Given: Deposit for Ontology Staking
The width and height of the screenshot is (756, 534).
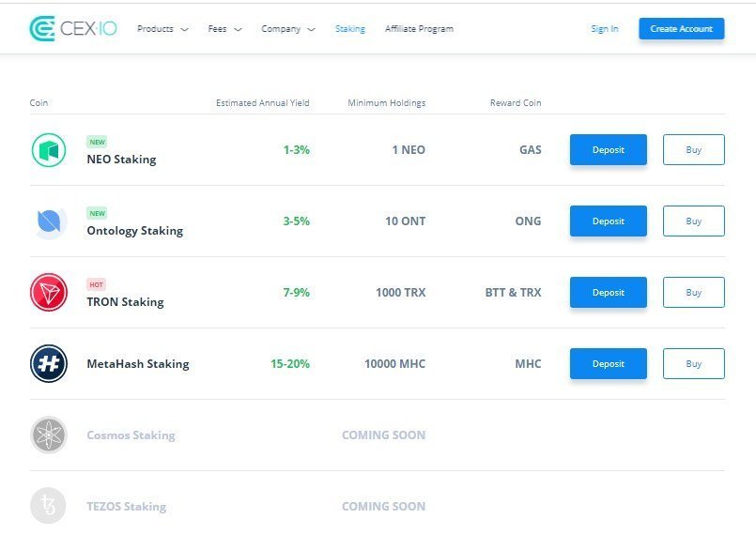Looking at the screenshot, I should coord(609,221).
